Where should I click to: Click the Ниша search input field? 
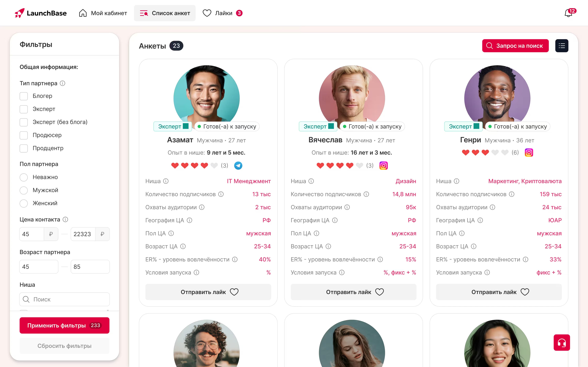click(70, 299)
